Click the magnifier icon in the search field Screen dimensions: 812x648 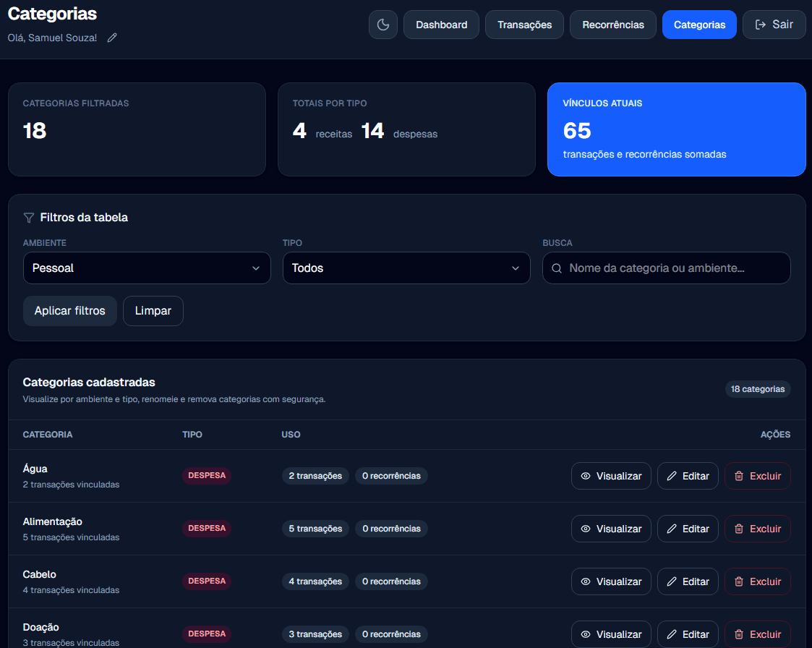(x=557, y=268)
